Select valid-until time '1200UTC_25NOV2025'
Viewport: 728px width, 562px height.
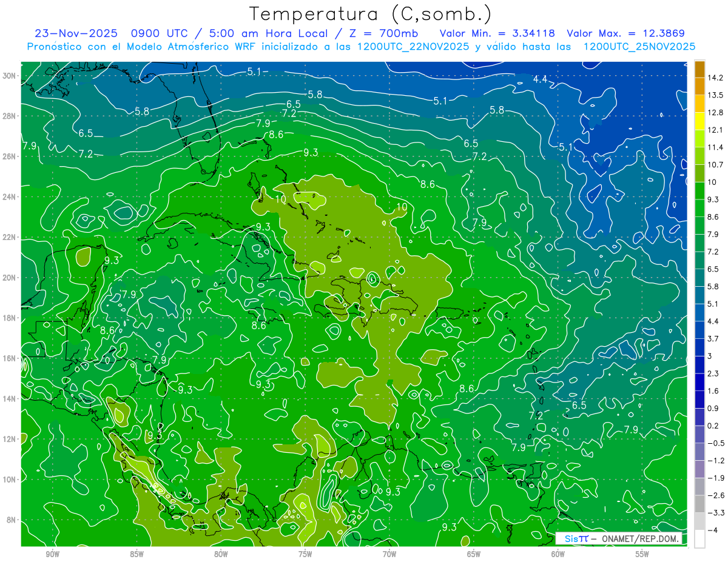click(x=639, y=46)
